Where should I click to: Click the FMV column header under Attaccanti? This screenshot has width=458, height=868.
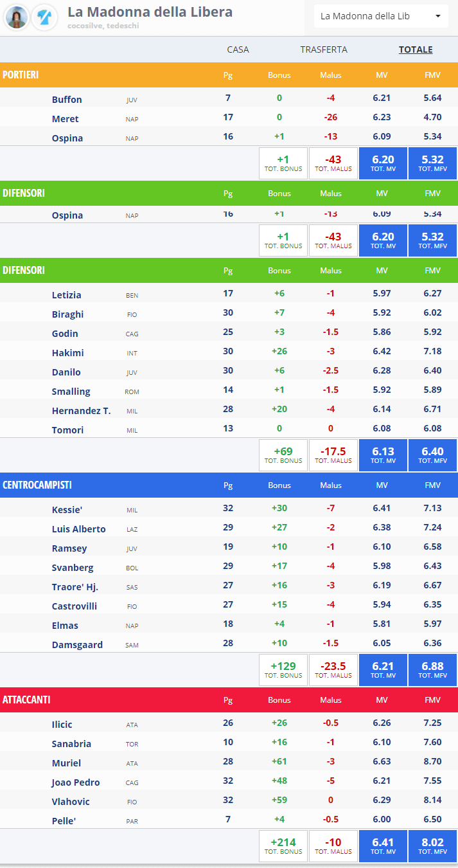(x=432, y=700)
